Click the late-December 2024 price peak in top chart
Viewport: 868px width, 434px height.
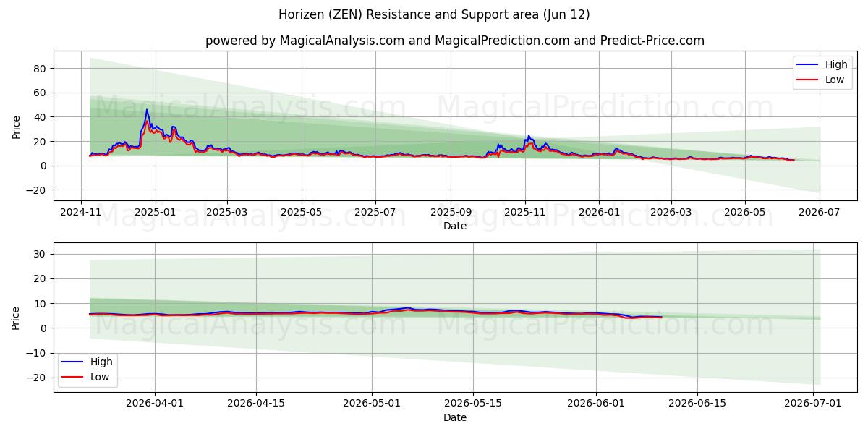click(x=147, y=110)
